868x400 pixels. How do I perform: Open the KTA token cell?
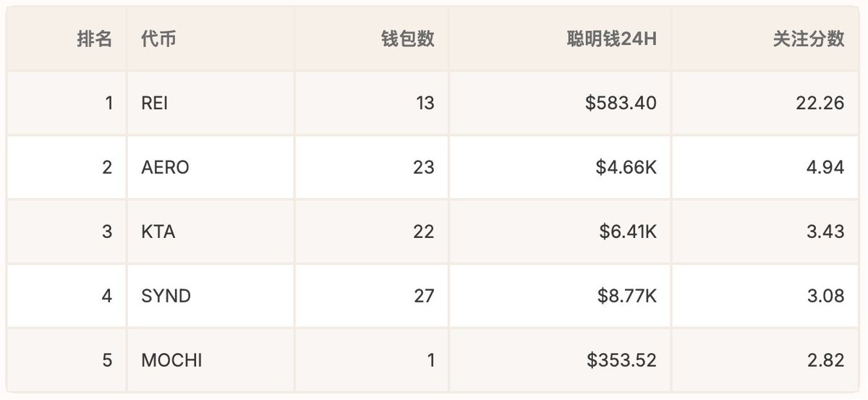click(158, 231)
